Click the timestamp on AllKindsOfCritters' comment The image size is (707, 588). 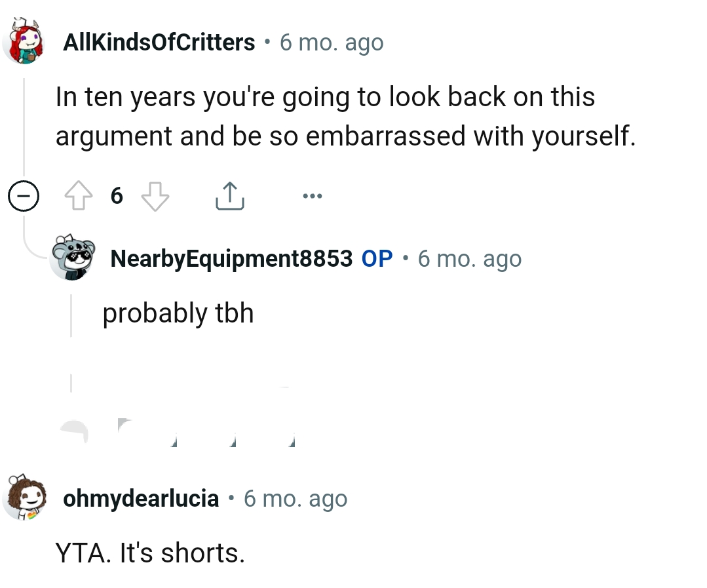[x=332, y=43]
